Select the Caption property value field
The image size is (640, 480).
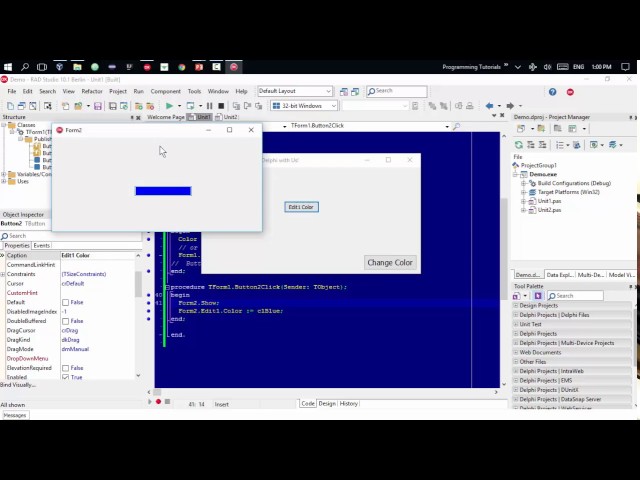(x=97, y=256)
